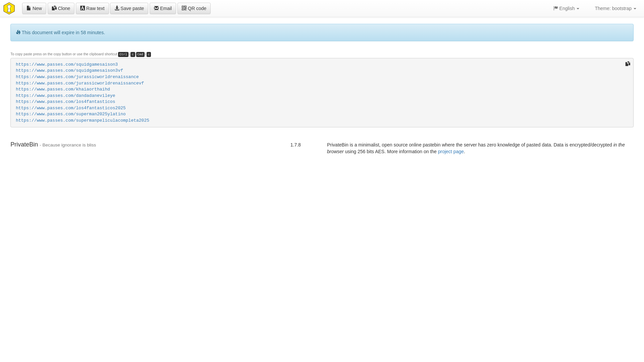Click the PrivateBin footer heading

tap(24, 144)
